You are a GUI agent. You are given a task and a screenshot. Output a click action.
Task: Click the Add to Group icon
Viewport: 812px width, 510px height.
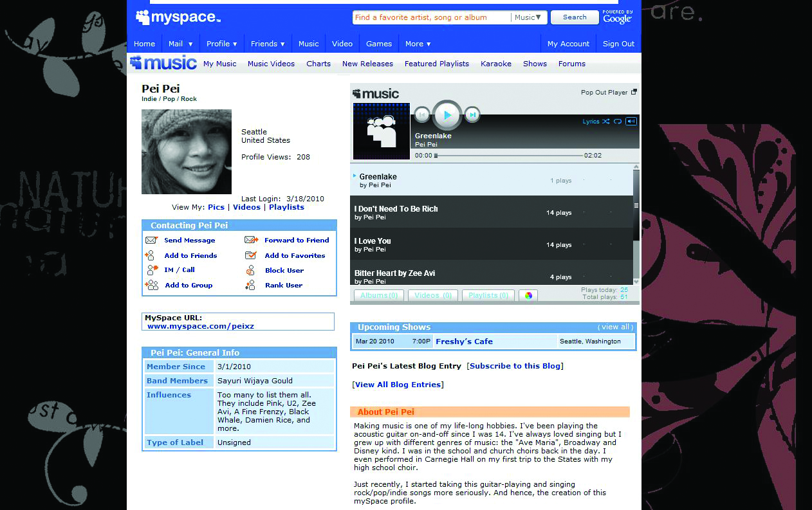tap(152, 286)
